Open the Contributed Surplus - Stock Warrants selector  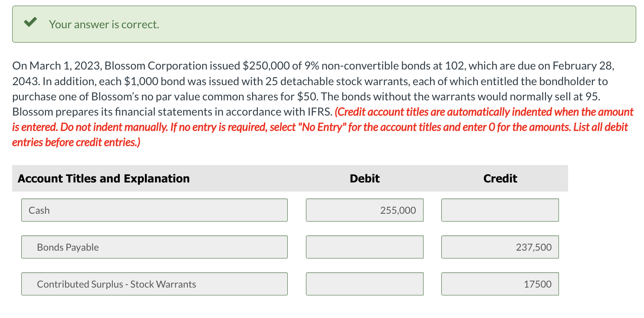click(154, 284)
